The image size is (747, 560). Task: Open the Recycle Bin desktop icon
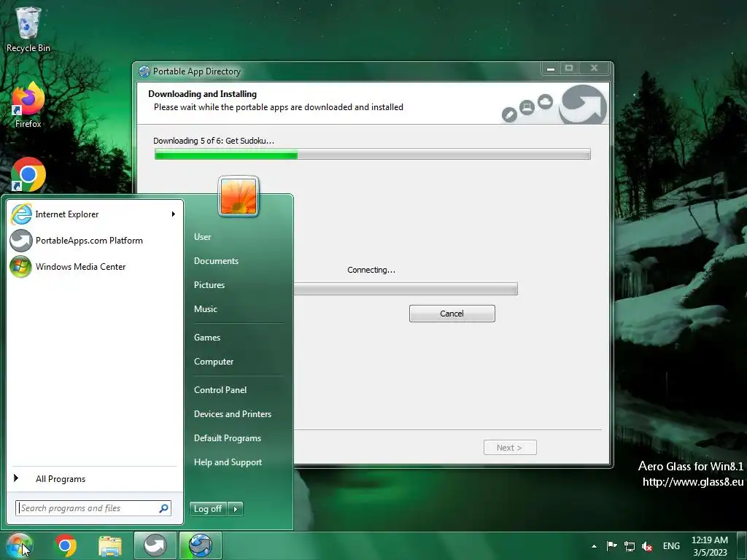pos(28,29)
